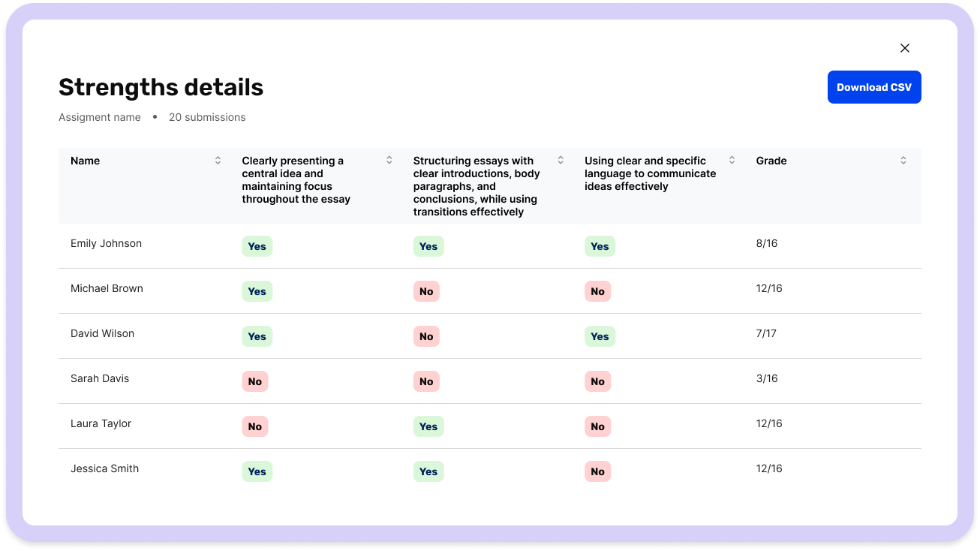
Task: Click Sarah Davis's central idea No badge
Action: click(x=255, y=381)
